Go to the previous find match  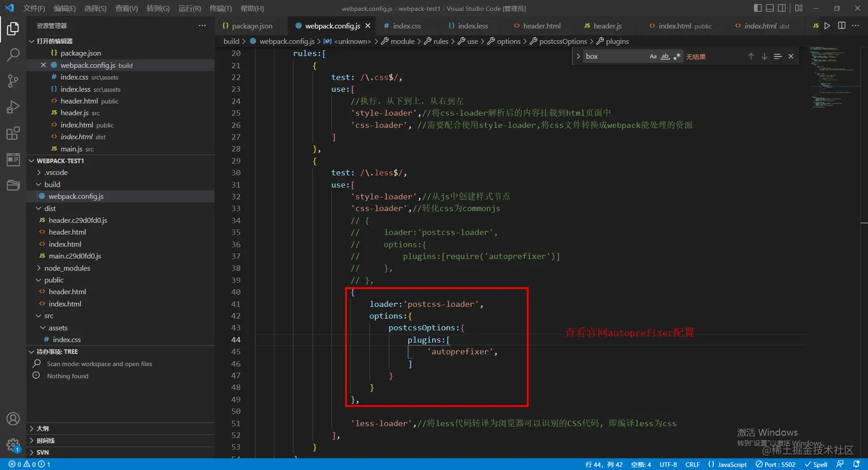[x=751, y=56]
